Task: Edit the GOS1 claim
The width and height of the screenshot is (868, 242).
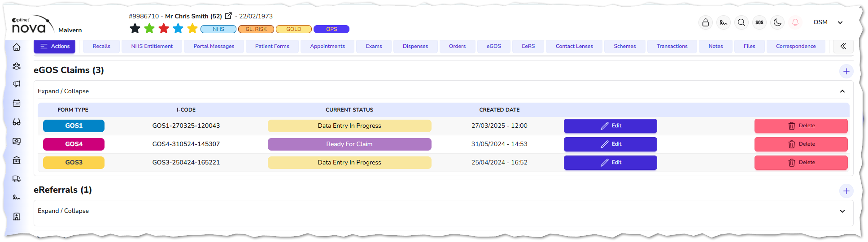Action: click(x=610, y=126)
